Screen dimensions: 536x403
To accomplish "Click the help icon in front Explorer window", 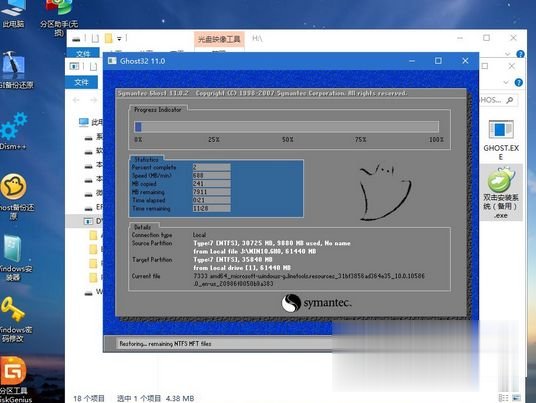I will pos(519,82).
